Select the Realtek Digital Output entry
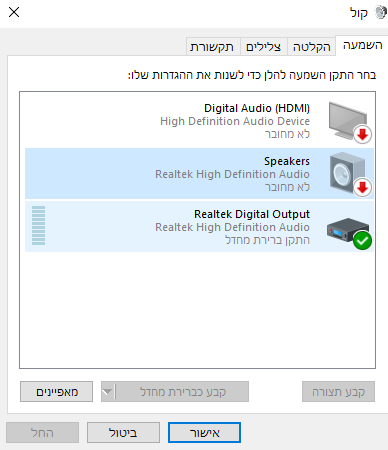The image size is (388, 450). pos(199,227)
